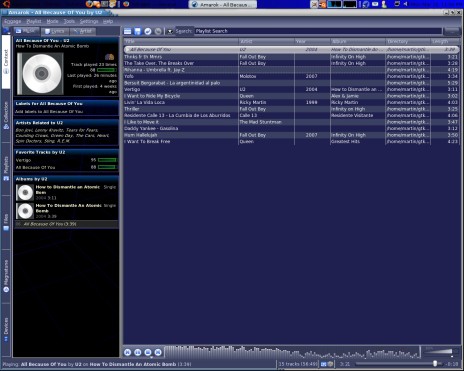This screenshot has width=464, height=371.
Task: Click Add labels to All Because Of You
Action: coord(49,112)
